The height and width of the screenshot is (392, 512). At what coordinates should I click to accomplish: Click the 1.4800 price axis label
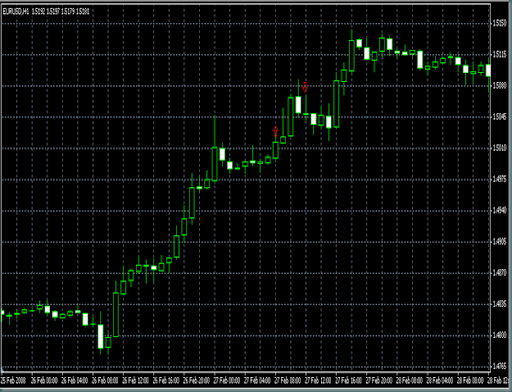(x=499, y=335)
